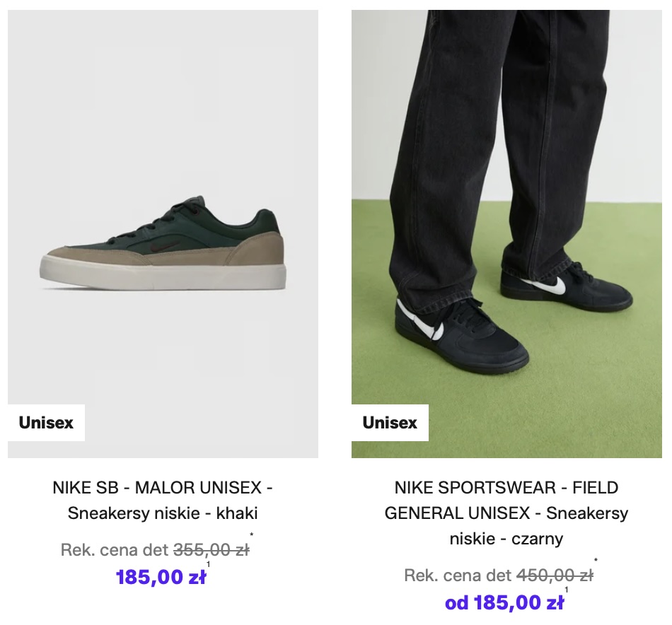Viewport: 672px width, 625px height.
Task: Click footnote 1 beside the Malor 185,00 zł
Action: pyautogui.click(x=208, y=564)
